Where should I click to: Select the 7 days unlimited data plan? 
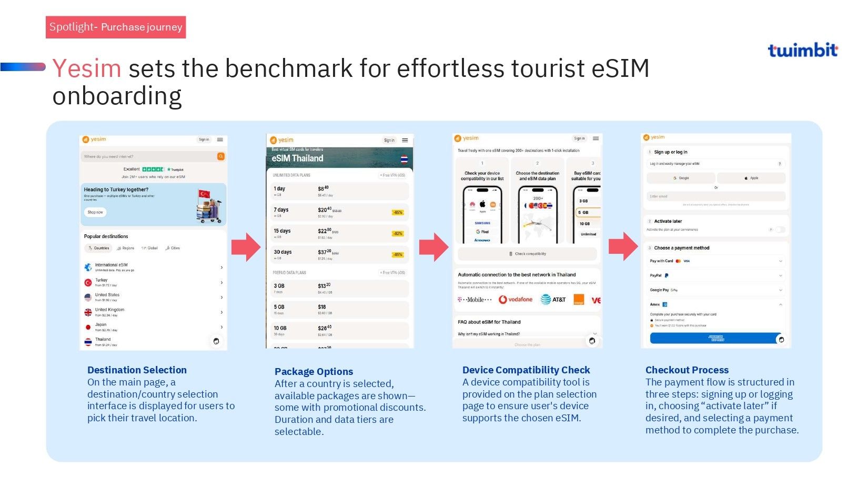[338, 212]
